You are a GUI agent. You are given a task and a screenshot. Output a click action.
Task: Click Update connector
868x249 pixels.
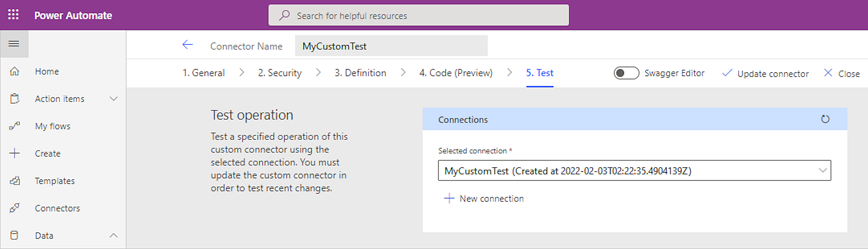pos(765,74)
